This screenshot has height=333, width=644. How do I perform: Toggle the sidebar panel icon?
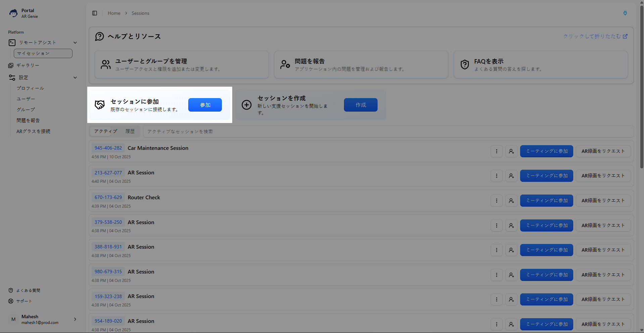tap(95, 13)
